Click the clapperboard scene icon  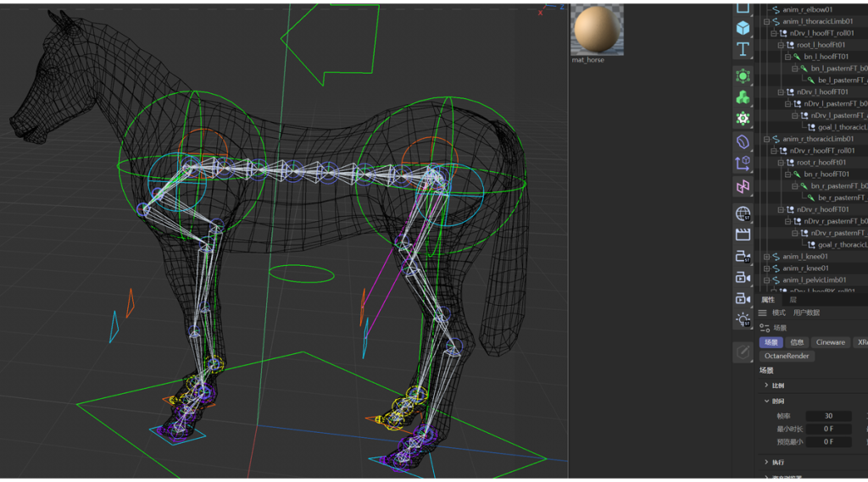743,235
